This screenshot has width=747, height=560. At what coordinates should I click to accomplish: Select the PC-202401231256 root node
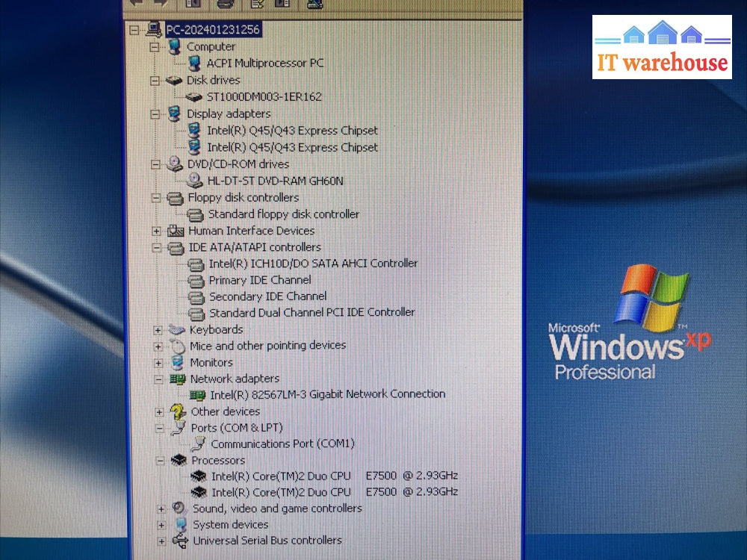[213, 30]
